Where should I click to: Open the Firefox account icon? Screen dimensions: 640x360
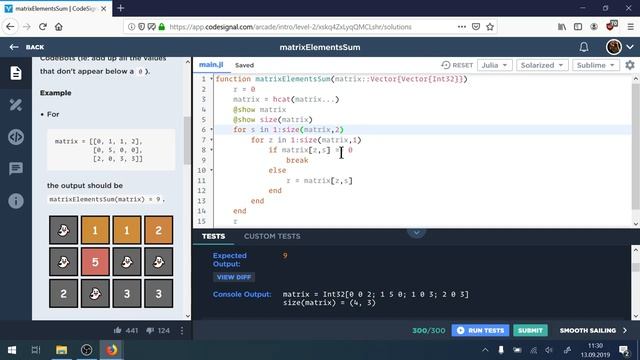pos(594,27)
